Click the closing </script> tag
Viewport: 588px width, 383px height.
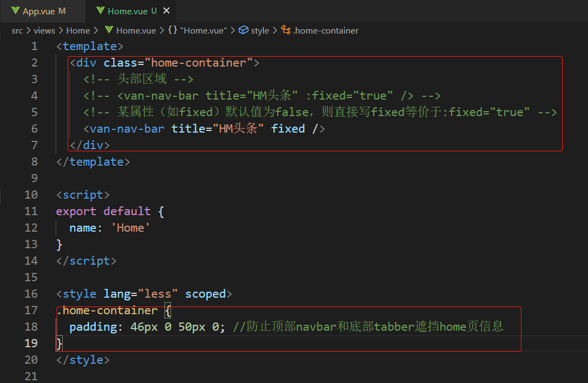pyautogui.click(x=86, y=261)
